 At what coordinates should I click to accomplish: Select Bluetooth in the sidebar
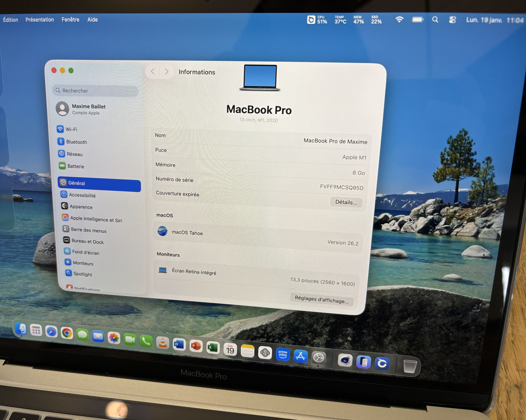coord(76,142)
